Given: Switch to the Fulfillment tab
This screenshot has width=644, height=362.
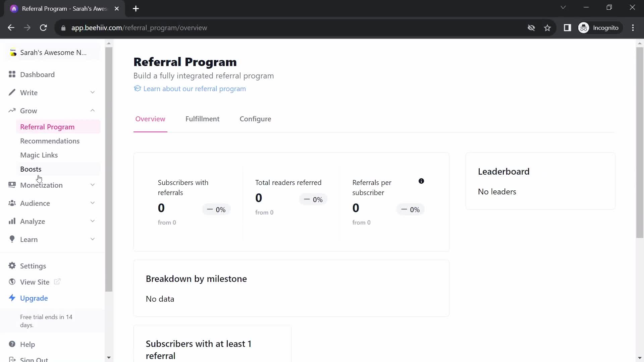Looking at the screenshot, I should 203,118.
